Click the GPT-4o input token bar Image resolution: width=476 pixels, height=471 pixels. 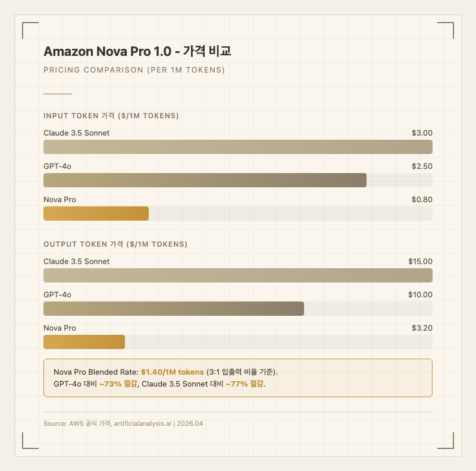[205, 180]
